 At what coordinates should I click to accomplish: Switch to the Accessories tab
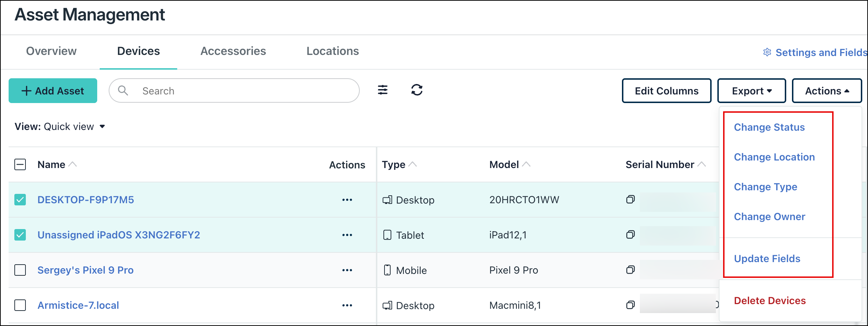(x=233, y=51)
